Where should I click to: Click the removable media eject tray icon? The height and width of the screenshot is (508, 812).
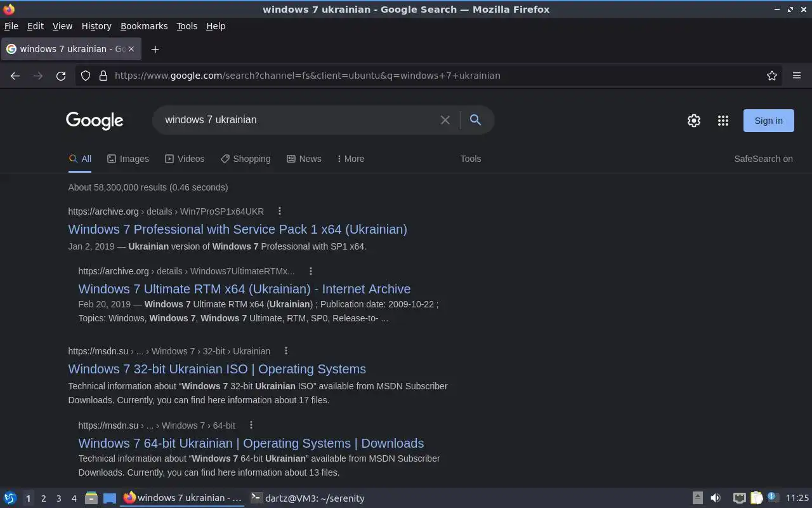(x=697, y=498)
